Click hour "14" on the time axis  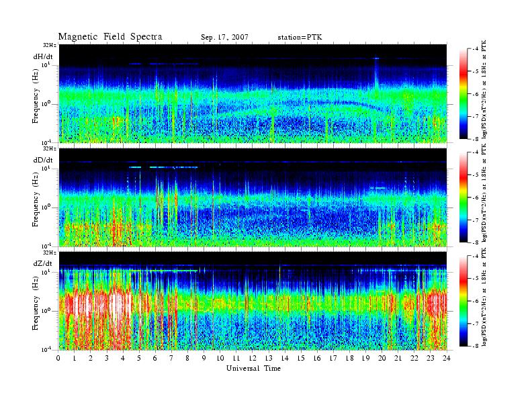pyautogui.click(x=284, y=358)
